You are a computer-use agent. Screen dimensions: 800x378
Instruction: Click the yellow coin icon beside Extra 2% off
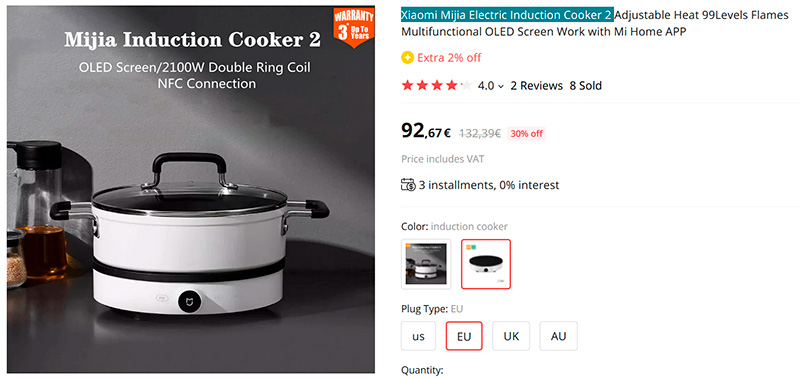point(407,58)
